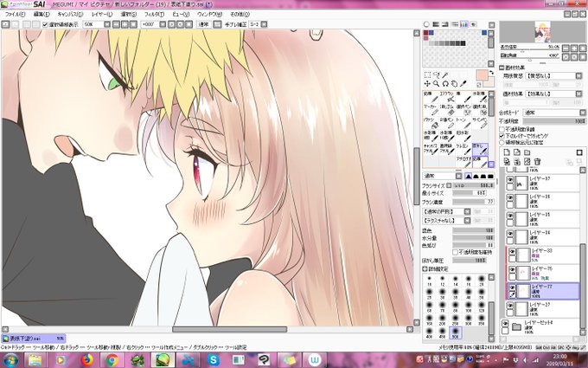The height and width of the screenshot is (368, 588).
Task: Select the rotate canvas tool
Action: click(445, 83)
